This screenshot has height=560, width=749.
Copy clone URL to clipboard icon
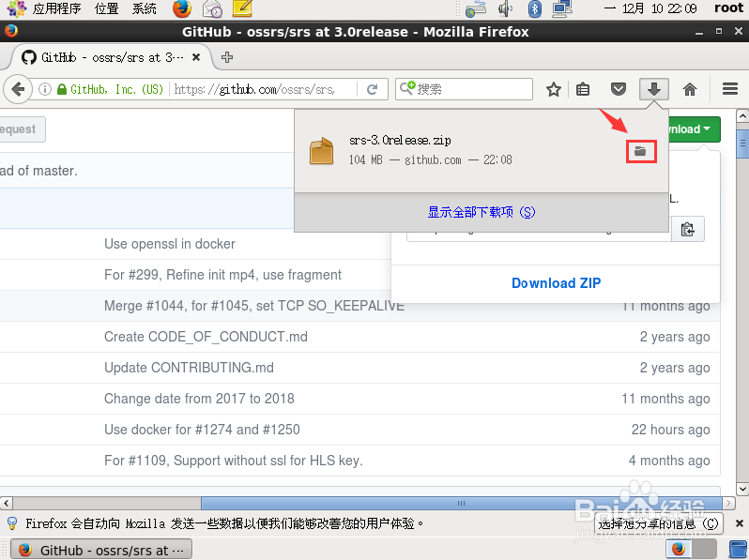click(687, 230)
